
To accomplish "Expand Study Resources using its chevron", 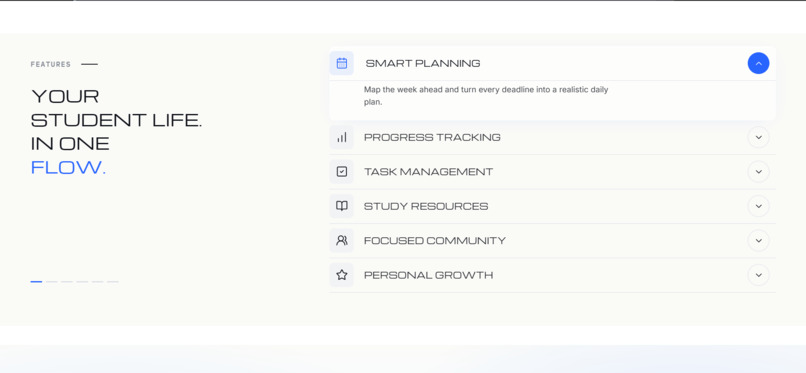I will [758, 206].
